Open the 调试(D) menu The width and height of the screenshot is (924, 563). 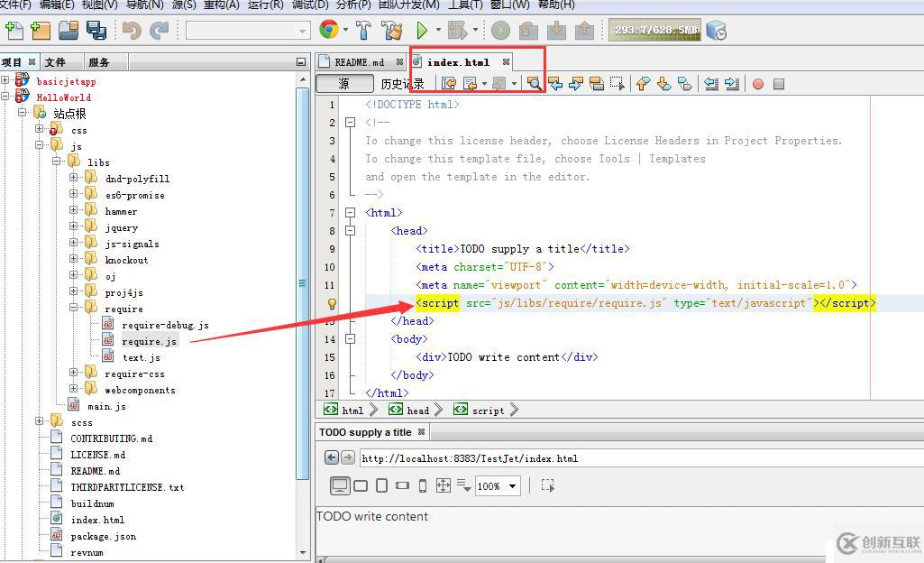(310, 5)
